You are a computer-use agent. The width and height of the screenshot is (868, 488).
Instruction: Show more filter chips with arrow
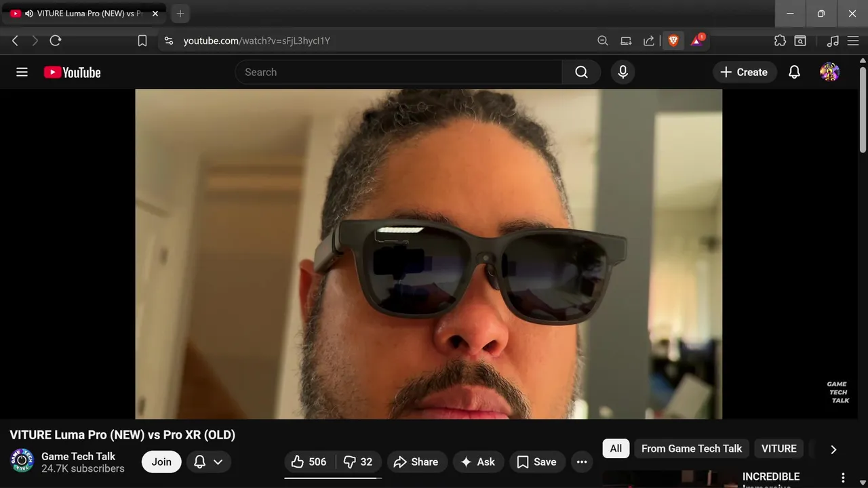833,449
